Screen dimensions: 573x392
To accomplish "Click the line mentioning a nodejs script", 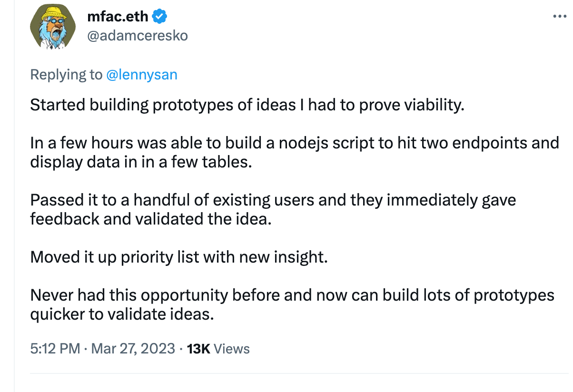I will pyautogui.click(x=294, y=143).
